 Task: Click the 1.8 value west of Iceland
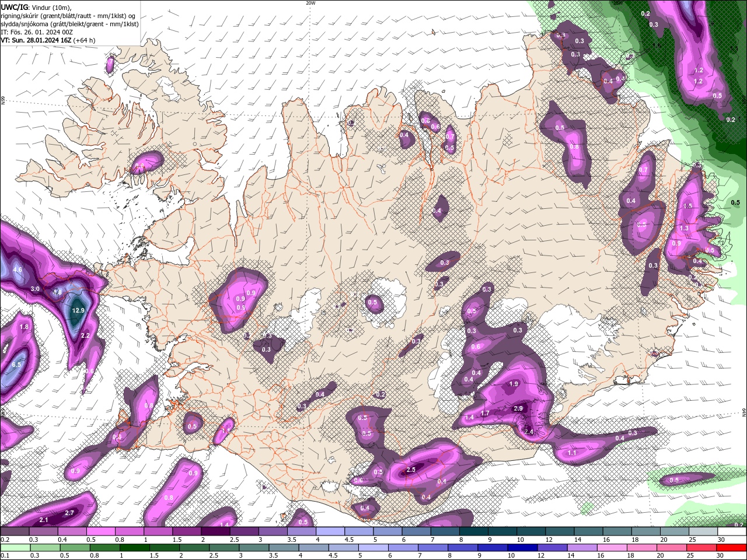coord(24,327)
